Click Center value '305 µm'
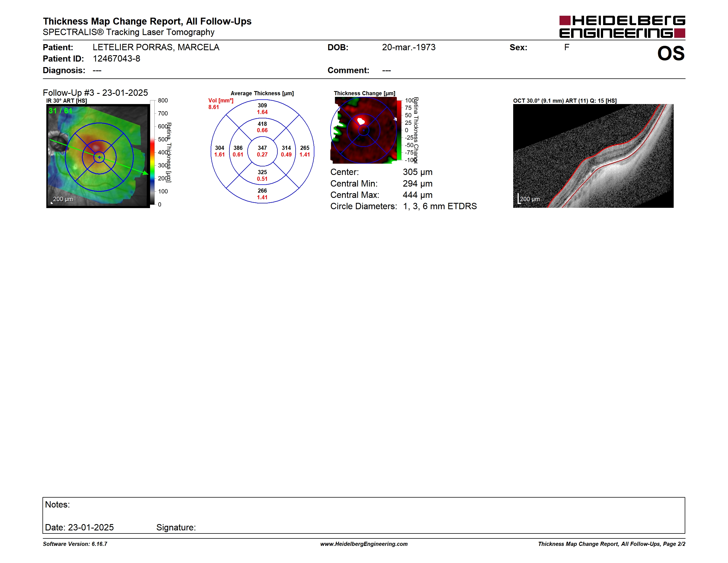728x563 pixels. coord(418,172)
